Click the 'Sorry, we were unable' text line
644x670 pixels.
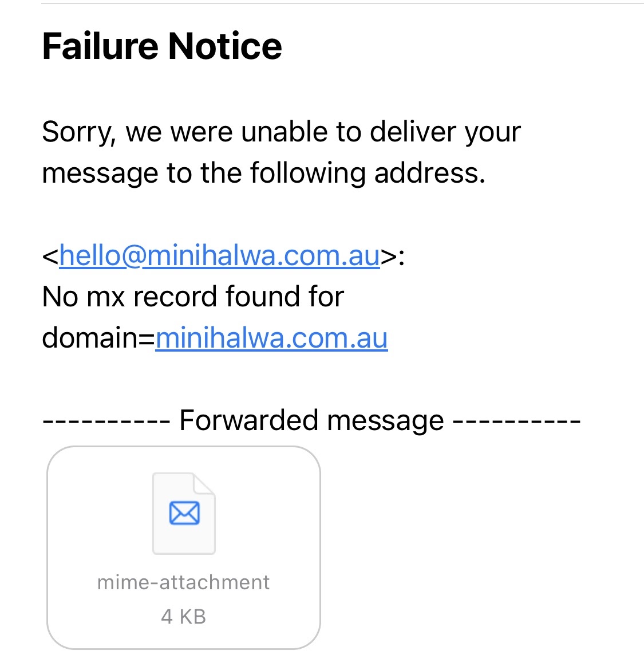[x=282, y=132]
